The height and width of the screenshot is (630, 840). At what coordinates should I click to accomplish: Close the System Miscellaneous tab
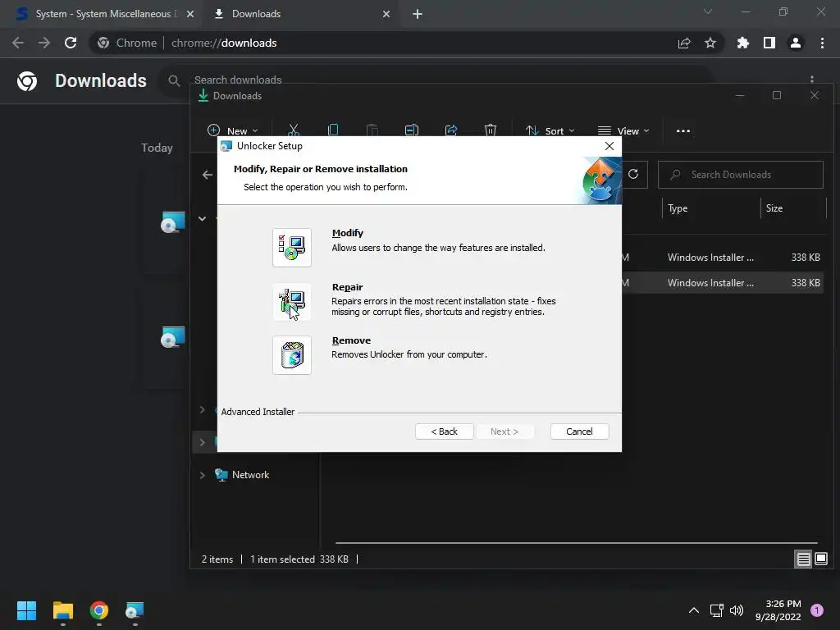190,14
